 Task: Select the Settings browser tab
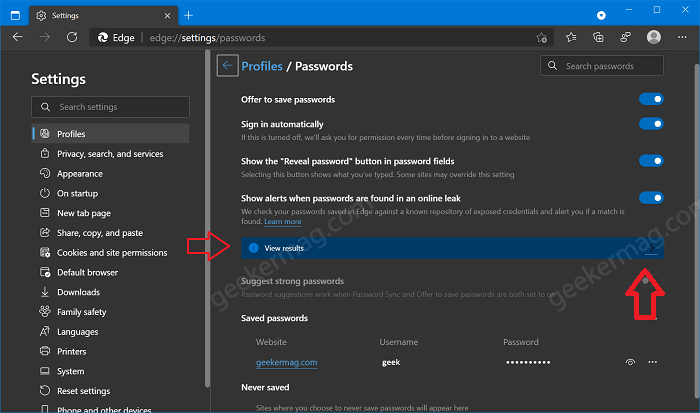coord(104,16)
